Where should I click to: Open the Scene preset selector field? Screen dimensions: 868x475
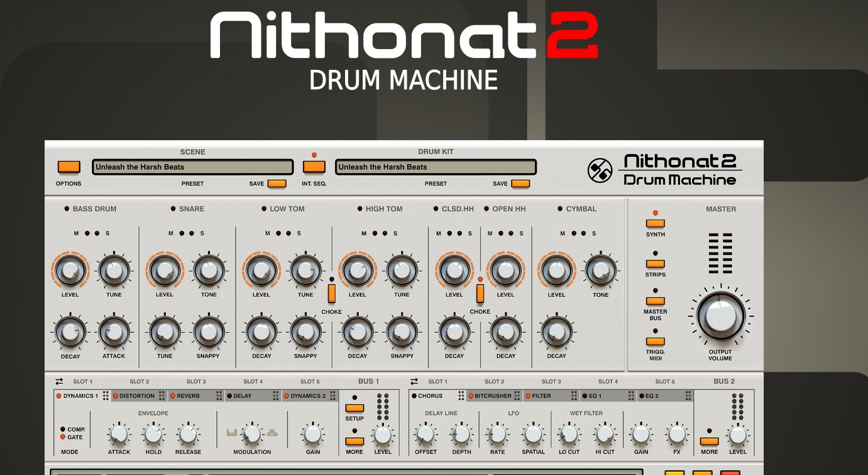pyautogui.click(x=192, y=167)
